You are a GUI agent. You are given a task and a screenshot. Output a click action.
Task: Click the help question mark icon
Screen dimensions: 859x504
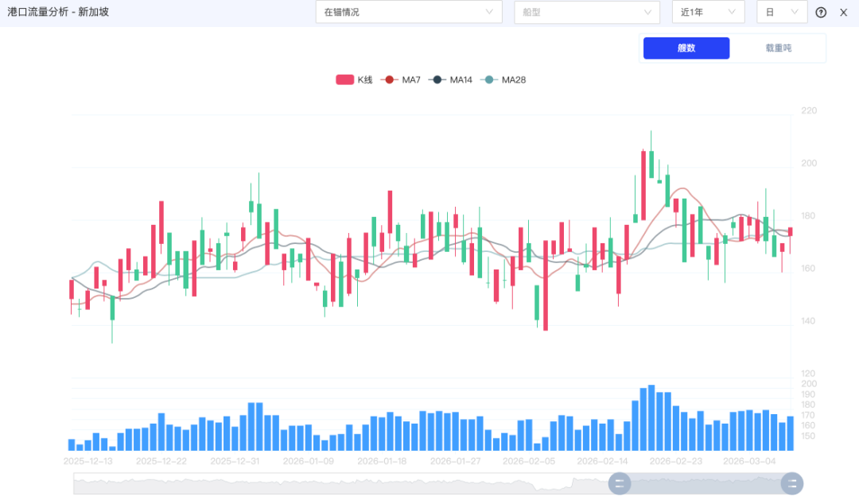821,13
